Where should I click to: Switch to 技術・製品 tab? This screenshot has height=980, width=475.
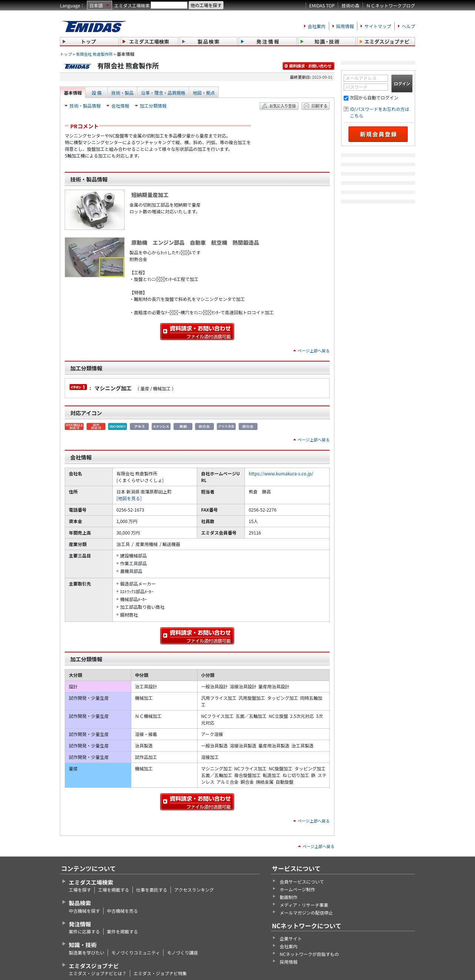point(122,93)
